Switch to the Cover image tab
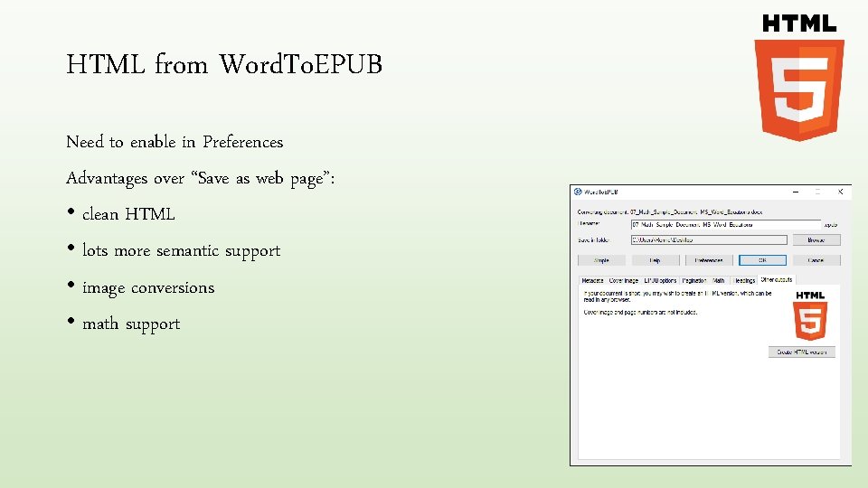This screenshot has width=868, height=488. 623,280
